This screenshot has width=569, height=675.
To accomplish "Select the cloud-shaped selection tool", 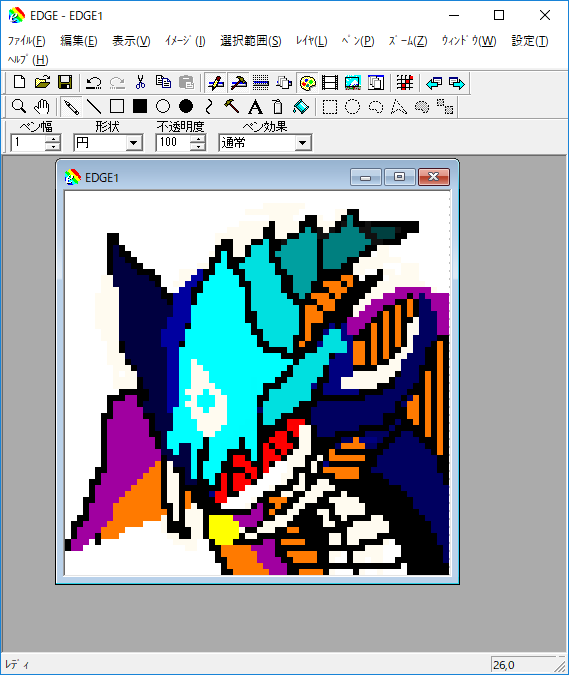I will click(422, 106).
